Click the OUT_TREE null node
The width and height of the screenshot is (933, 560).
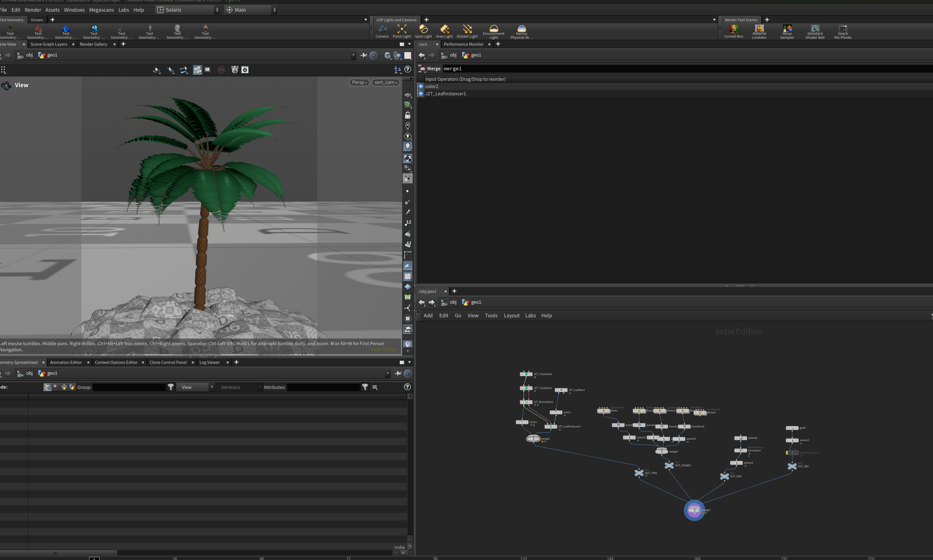click(639, 473)
